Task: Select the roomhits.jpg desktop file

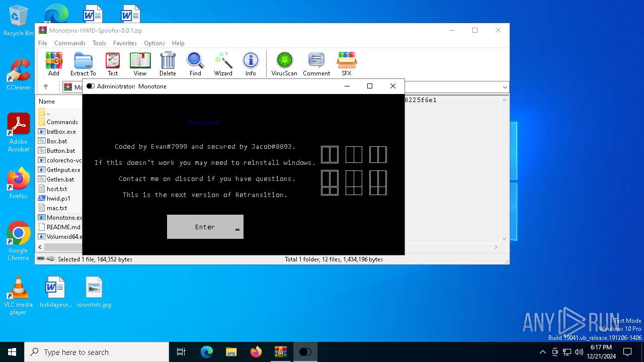Action: click(x=94, y=292)
